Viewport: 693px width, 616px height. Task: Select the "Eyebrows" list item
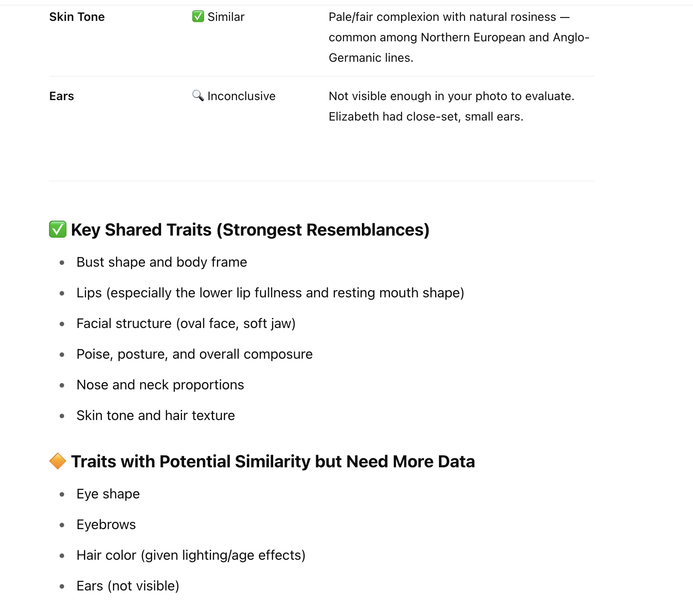[106, 525]
